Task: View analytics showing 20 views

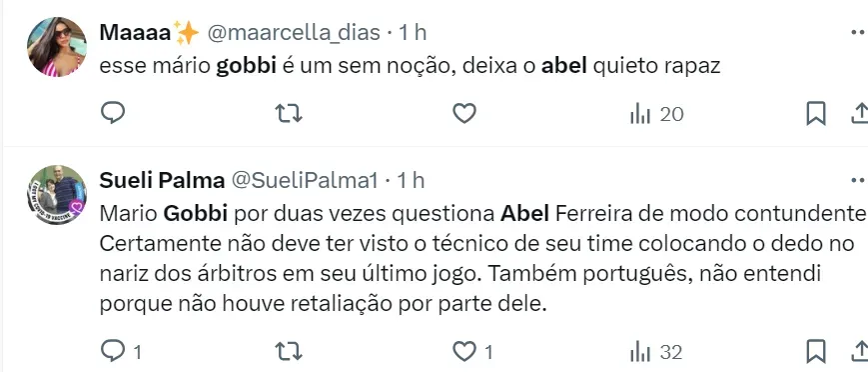Action: tap(656, 114)
